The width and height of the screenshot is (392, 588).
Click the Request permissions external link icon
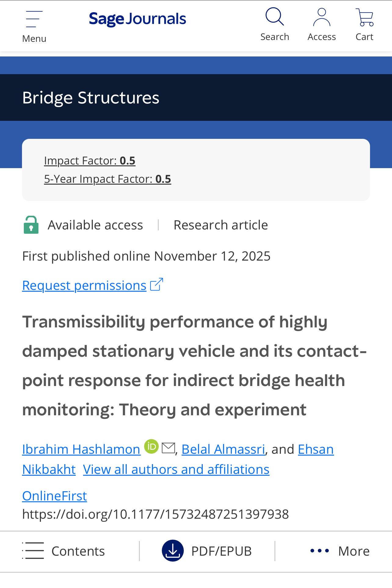point(157,285)
